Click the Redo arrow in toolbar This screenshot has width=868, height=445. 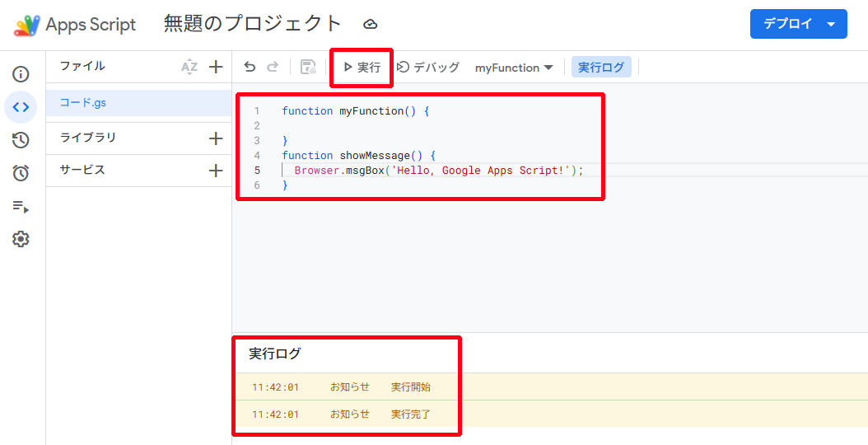coord(273,67)
